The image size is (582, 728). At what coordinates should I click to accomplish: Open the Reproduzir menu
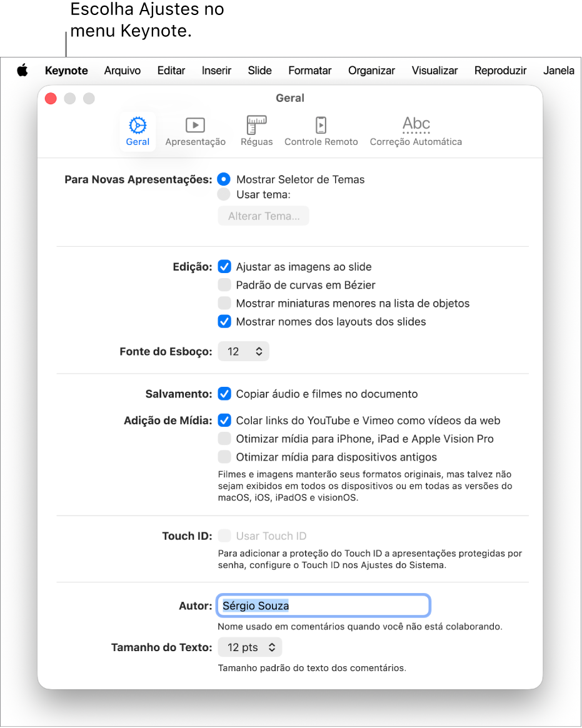pyautogui.click(x=500, y=71)
